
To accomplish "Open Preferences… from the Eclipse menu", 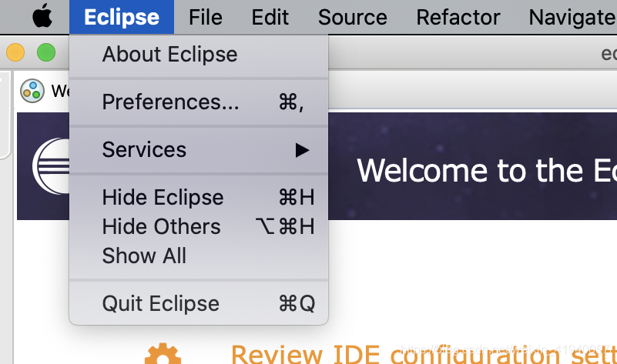I will coord(199,102).
